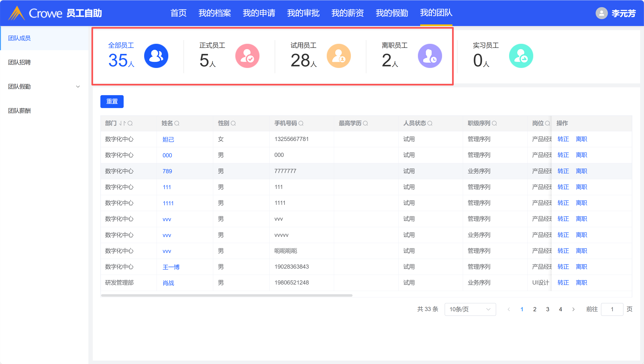
Task: Open the 10条/页 page size dropdown
Action: click(x=470, y=309)
